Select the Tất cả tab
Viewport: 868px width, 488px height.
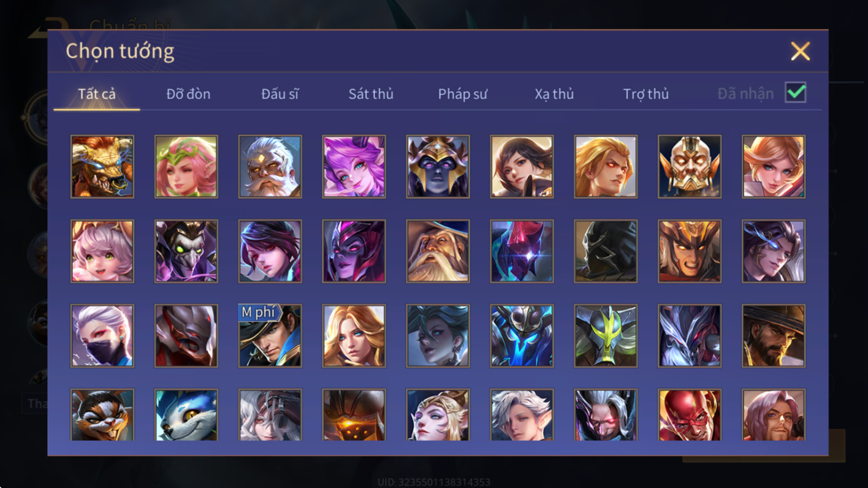click(97, 94)
